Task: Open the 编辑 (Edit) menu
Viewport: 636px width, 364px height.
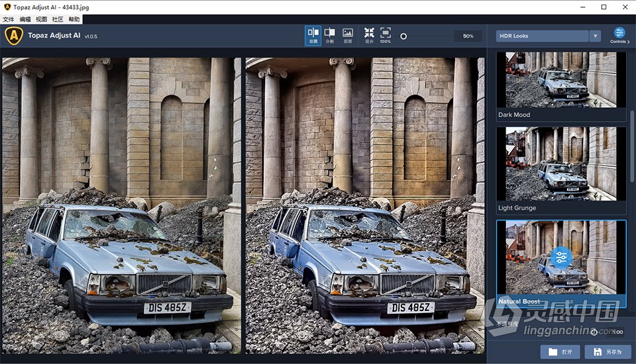Action: coord(25,19)
